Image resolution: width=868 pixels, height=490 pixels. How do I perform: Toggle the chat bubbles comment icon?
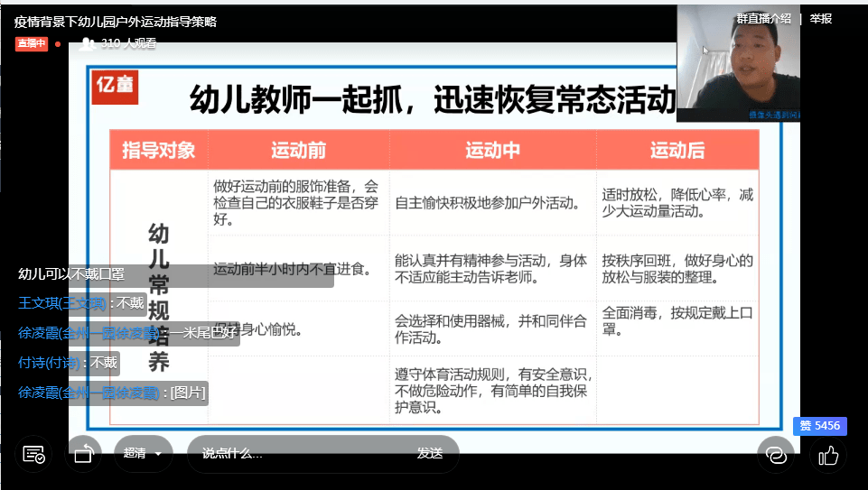(776, 455)
